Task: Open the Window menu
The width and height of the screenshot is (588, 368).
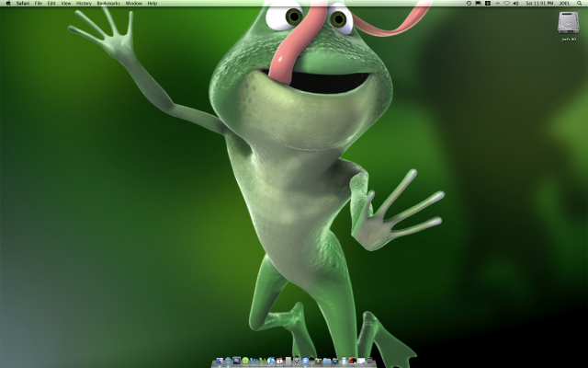Action: coord(134,3)
